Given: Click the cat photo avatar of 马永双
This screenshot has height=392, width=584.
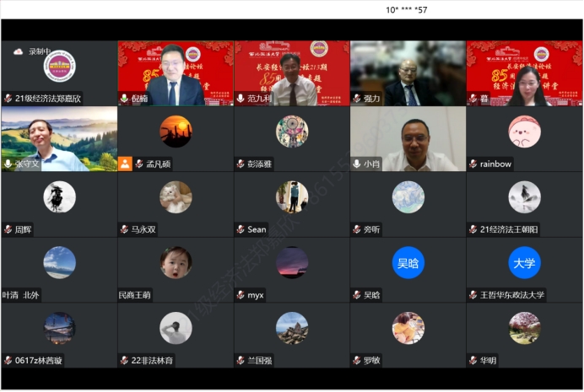Looking at the screenshot, I should click(x=176, y=197).
